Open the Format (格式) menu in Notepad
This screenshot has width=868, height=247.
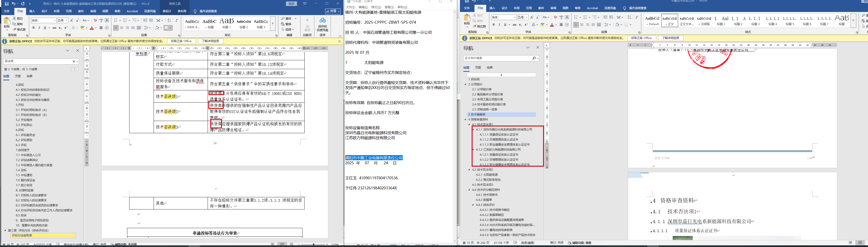376,7
